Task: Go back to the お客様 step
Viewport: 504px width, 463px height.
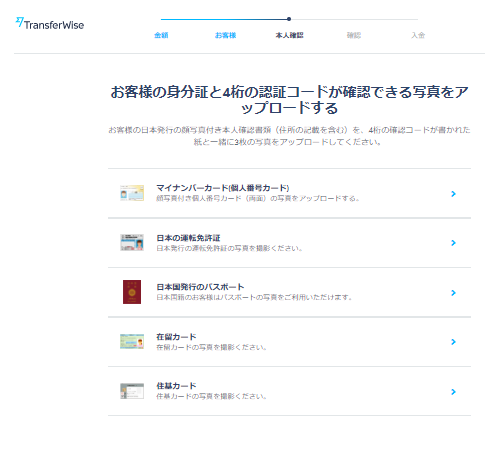Action: pos(226,35)
